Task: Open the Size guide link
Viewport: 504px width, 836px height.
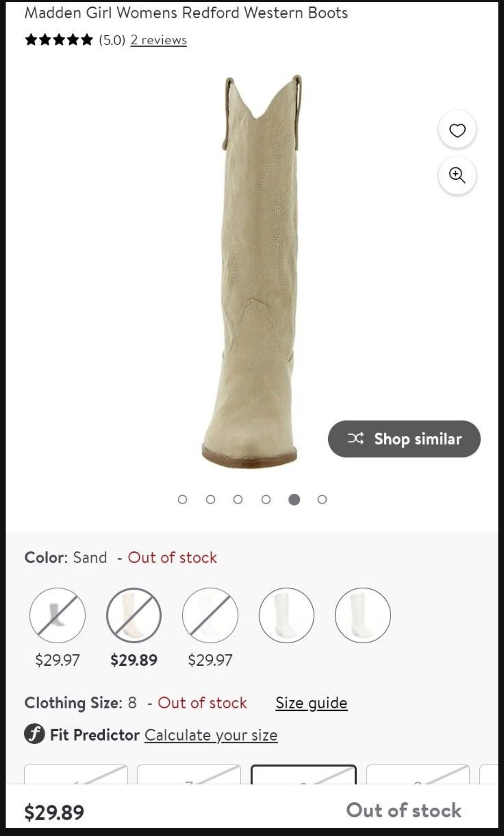Action: click(x=311, y=703)
